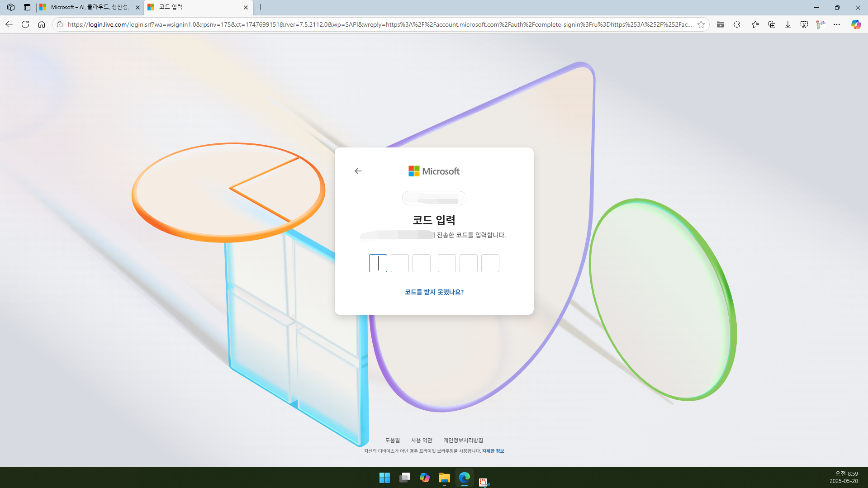Image resolution: width=868 pixels, height=488 pixels.
Task: Open the colorful profile avatar icon
Action: point(821,24)
